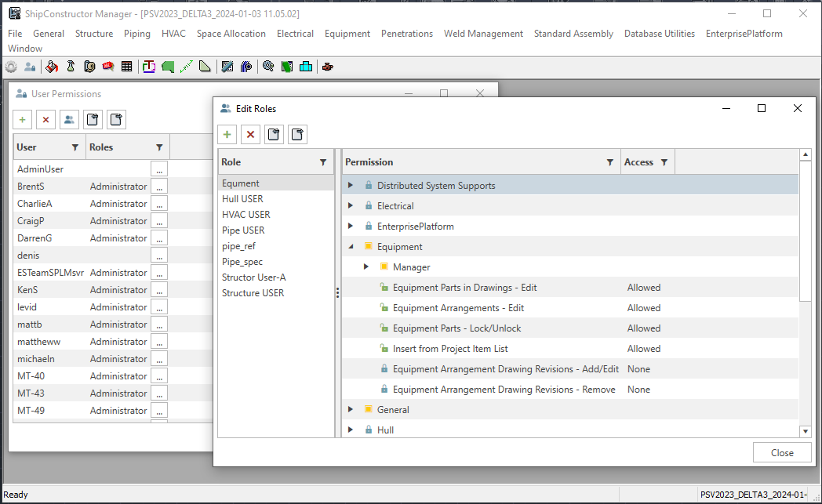The image size is (822, 504).
Task: Select the HVAC USER role
Action: point(276,215)
